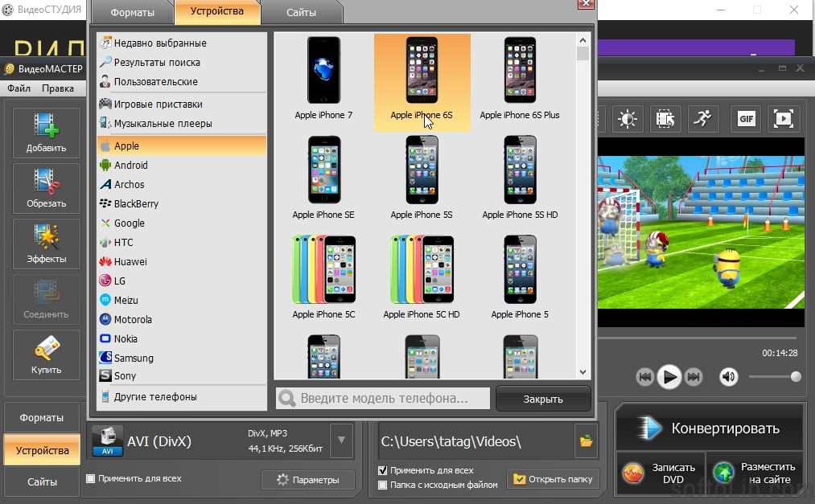Screen dimensions: 815x504
Task: Play the video preview
Action: (669, 377)
